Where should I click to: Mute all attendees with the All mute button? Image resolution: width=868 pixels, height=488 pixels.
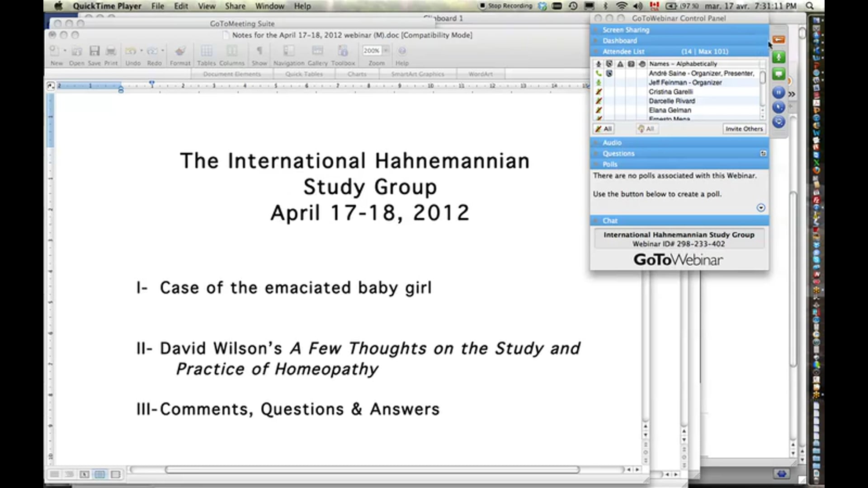604,129
